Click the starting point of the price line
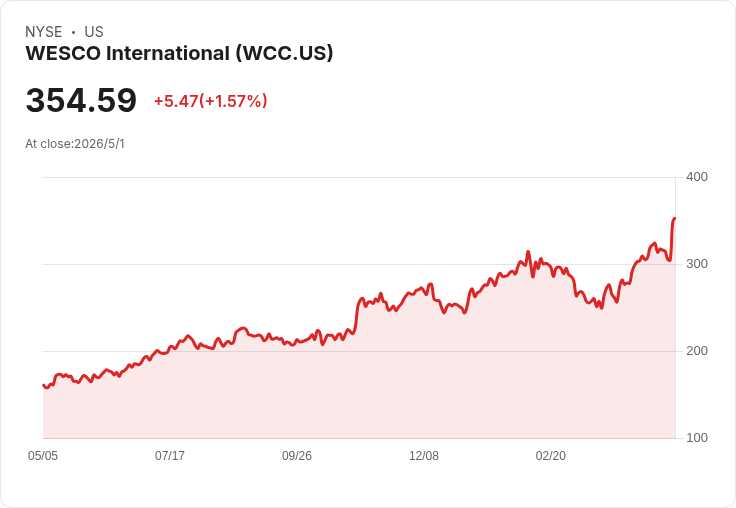The width and height of the screenshot is (736, 508). (x=44, y=385)
